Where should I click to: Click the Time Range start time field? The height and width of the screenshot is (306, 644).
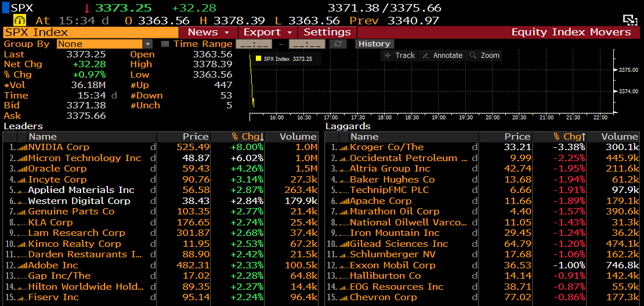click(254, 44)
